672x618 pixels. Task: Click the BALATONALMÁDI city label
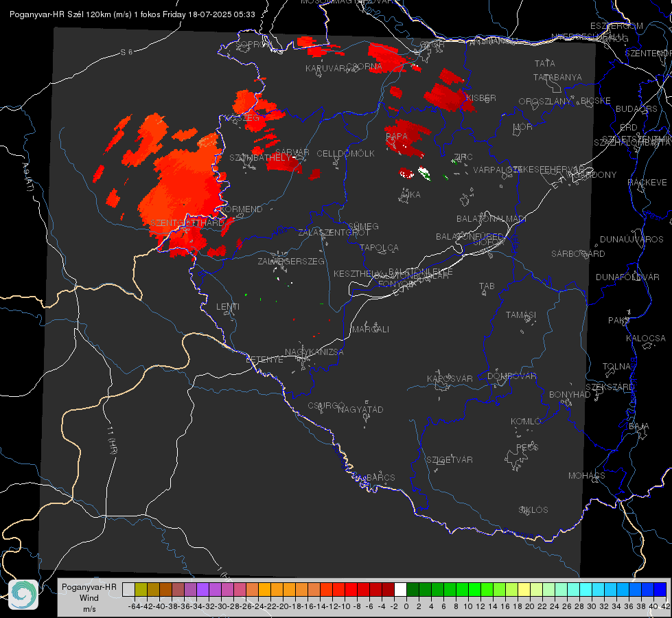point(491,219)
